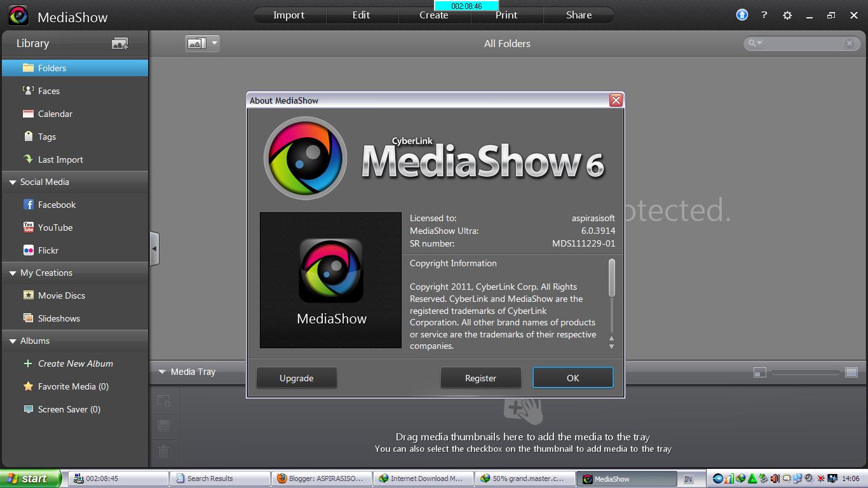Click the save icon in Media Tray

[163, 426]
